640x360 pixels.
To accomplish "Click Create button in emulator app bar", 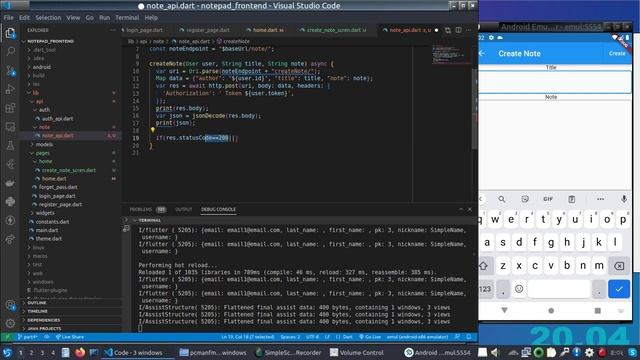I will click(617, 53).
